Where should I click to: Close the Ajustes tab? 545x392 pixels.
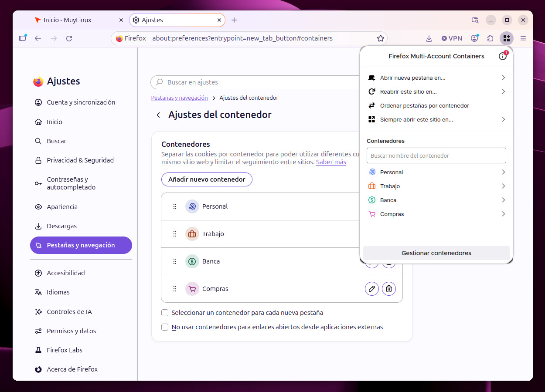pyautogui.click(x=219, y=20)
